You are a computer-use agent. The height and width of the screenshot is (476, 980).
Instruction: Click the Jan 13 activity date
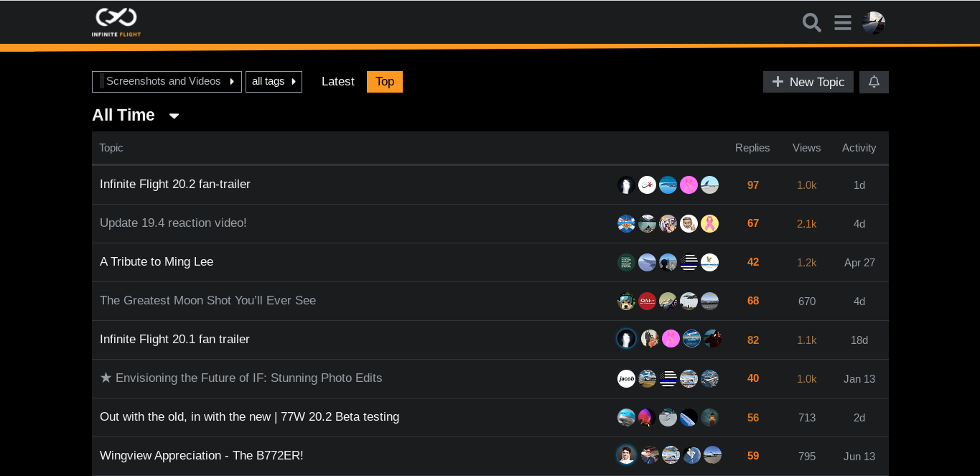click(x=859, y=379)
